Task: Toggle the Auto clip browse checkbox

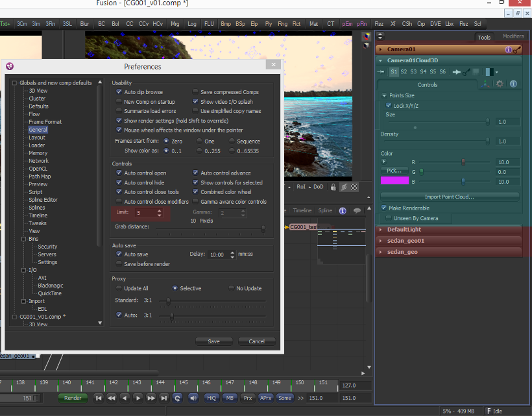Action: coord(119,92)
